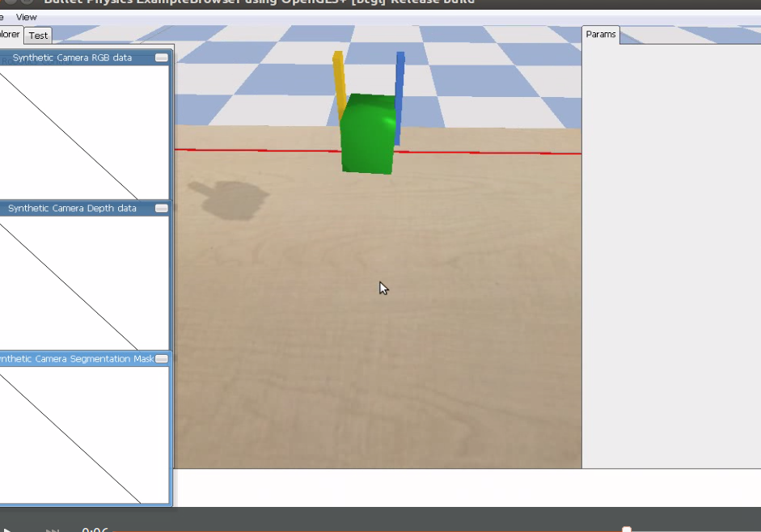Click the time display showing 0:06

click(95, 530)
